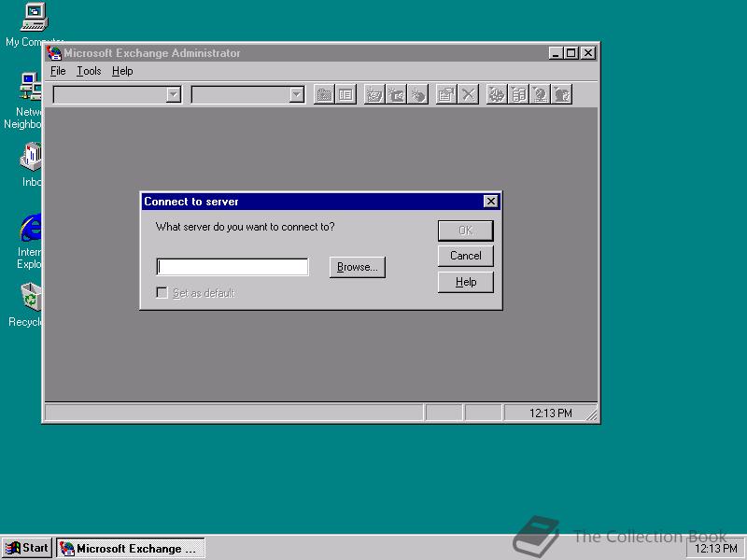The height and width of the screenshot is (560, 747).
Task: Click the server name input field
Action: 233,267
